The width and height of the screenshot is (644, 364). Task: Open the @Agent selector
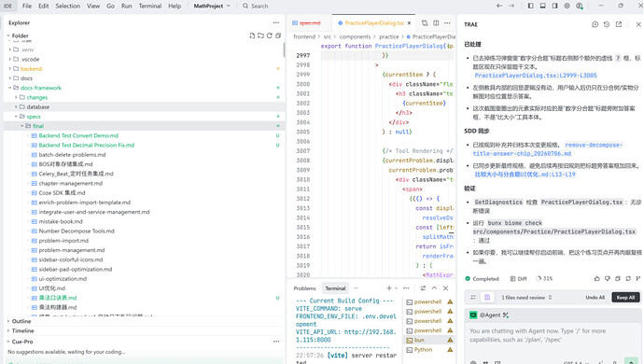click(x=489, y=315)
